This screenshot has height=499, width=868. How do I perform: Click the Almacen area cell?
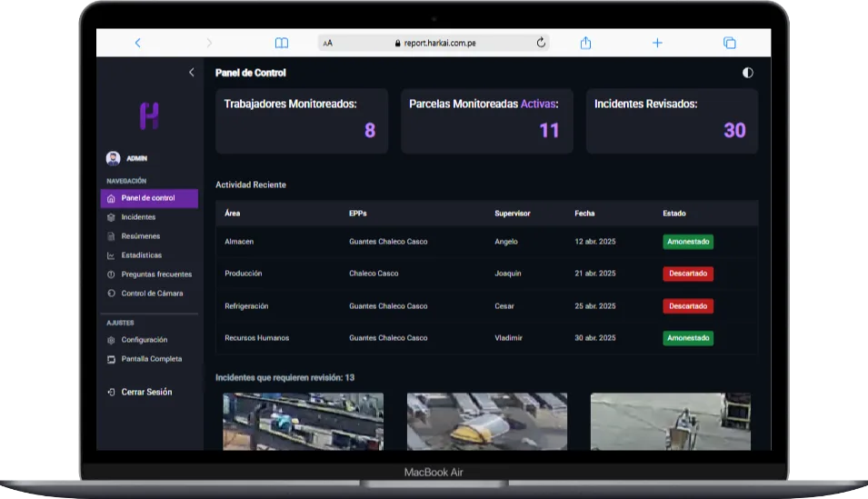(239, 242)
